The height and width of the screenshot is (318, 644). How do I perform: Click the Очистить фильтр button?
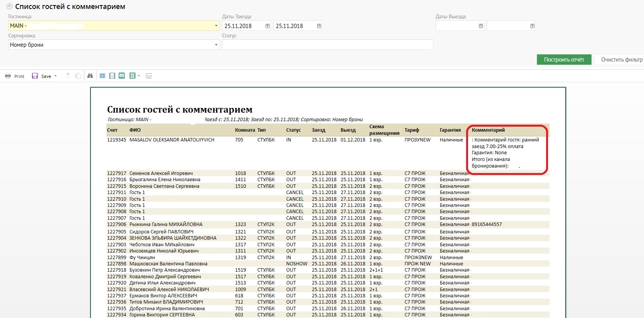coord(621,60)
